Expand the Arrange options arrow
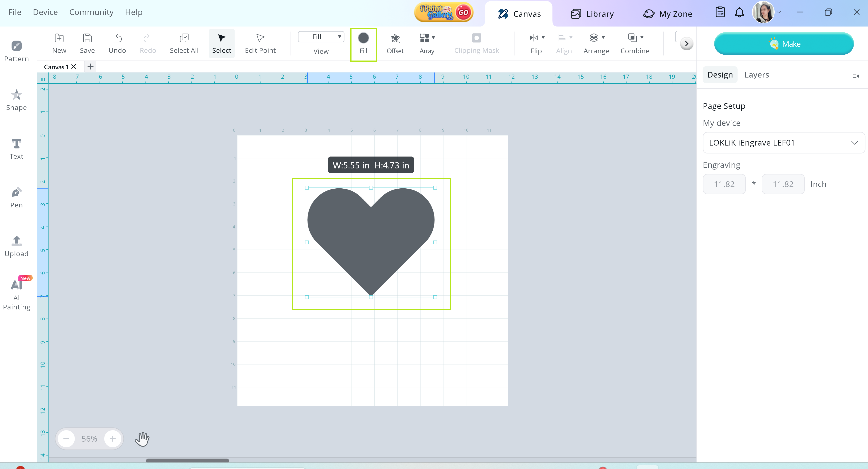 click(603, 37)
